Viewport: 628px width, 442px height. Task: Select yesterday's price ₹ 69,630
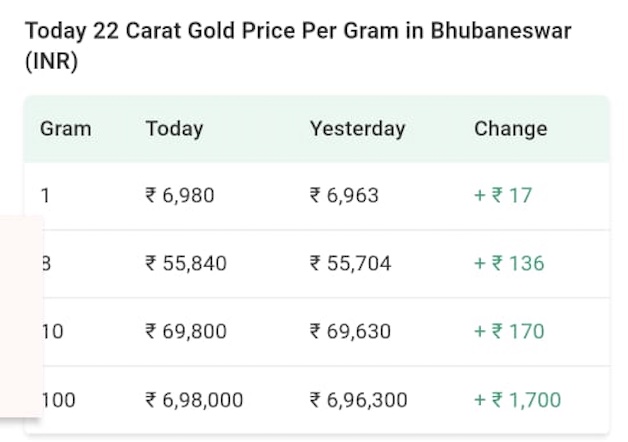pos(350,331)
